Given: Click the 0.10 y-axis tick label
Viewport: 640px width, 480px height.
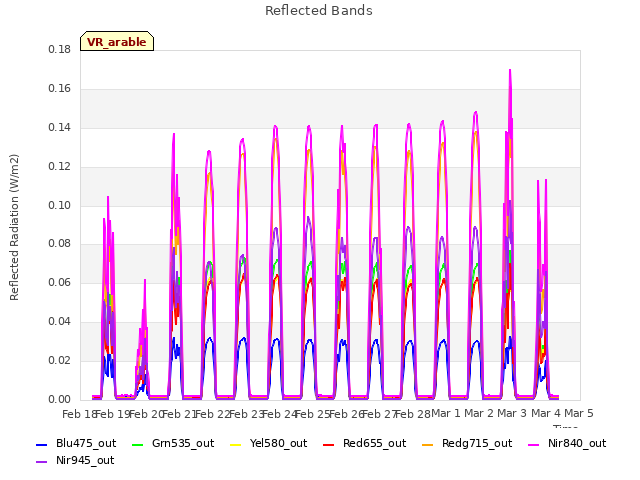Looking at the screenshot, I should point(60,205).
